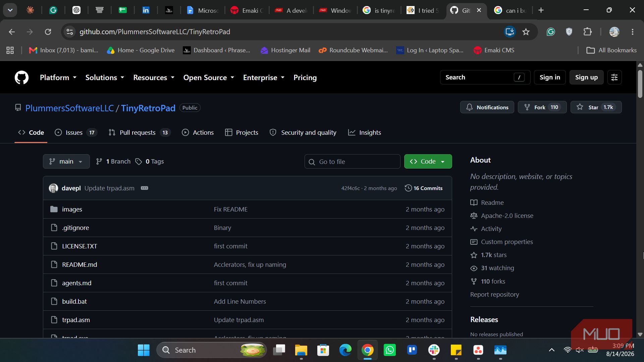Open the LICENSE.TXT file
This screenshot has width=644, height=362.
click(x=79, y=246)
